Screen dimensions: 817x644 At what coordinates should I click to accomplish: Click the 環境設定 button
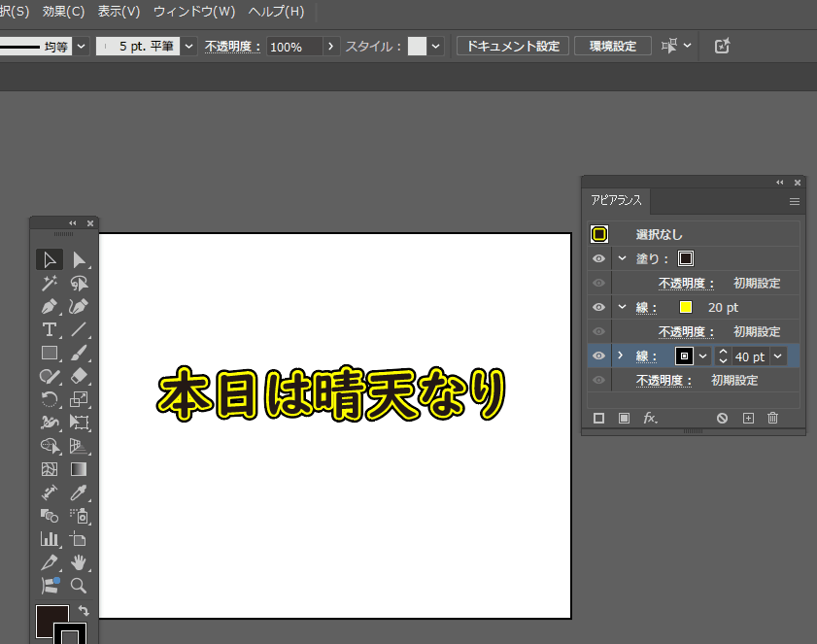tap(612, 47)
